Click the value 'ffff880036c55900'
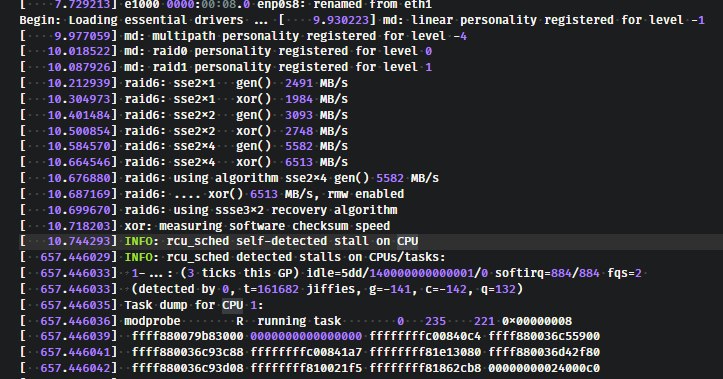 point(544,336)
